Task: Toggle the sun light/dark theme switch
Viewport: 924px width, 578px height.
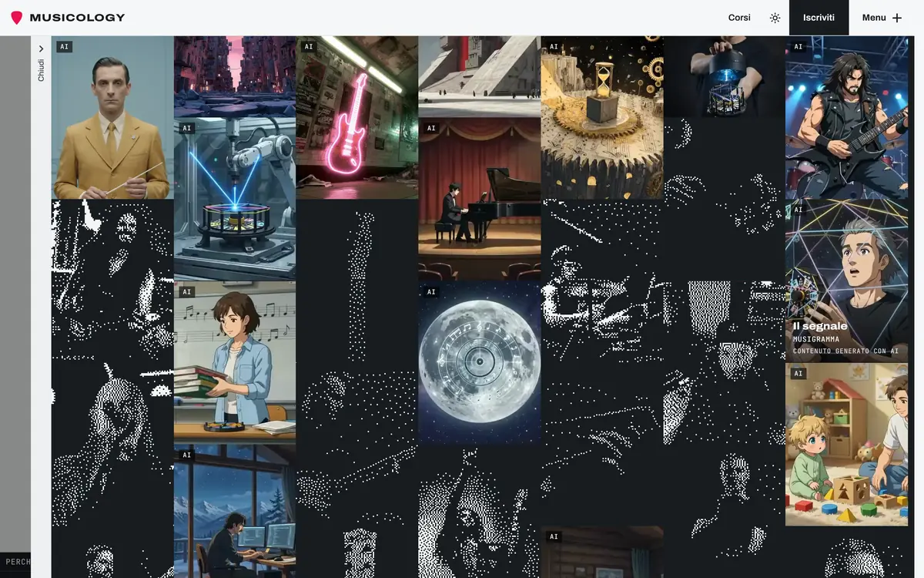Action: click(775, 18)
